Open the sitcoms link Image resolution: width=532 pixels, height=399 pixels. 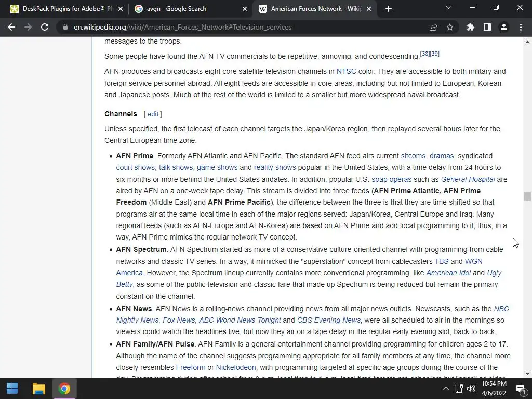[413, 156]
